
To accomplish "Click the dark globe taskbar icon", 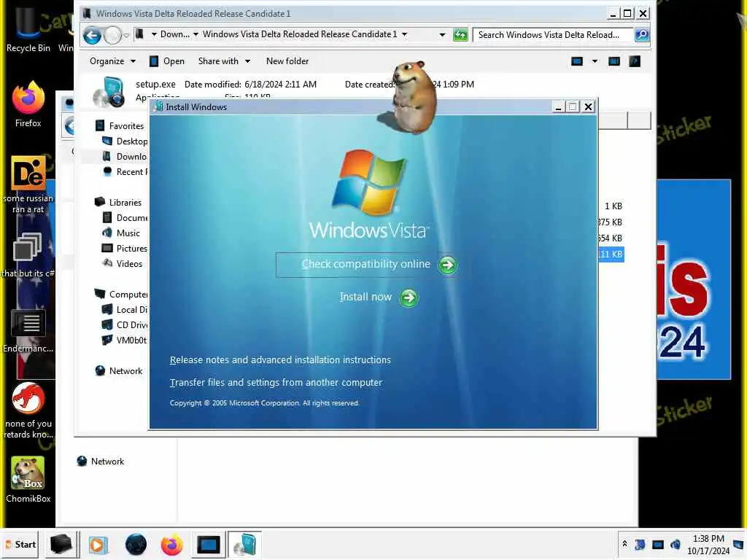I will (136, 545).
